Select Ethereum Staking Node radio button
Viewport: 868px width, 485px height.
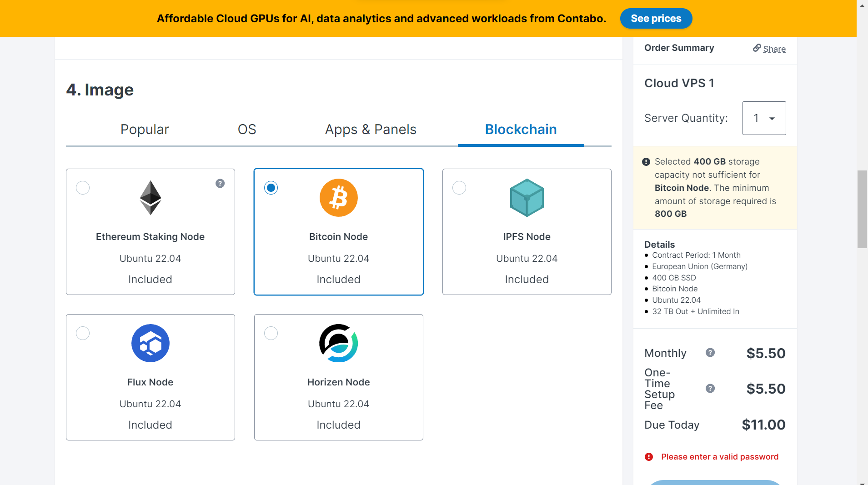(x=83, y=188)
